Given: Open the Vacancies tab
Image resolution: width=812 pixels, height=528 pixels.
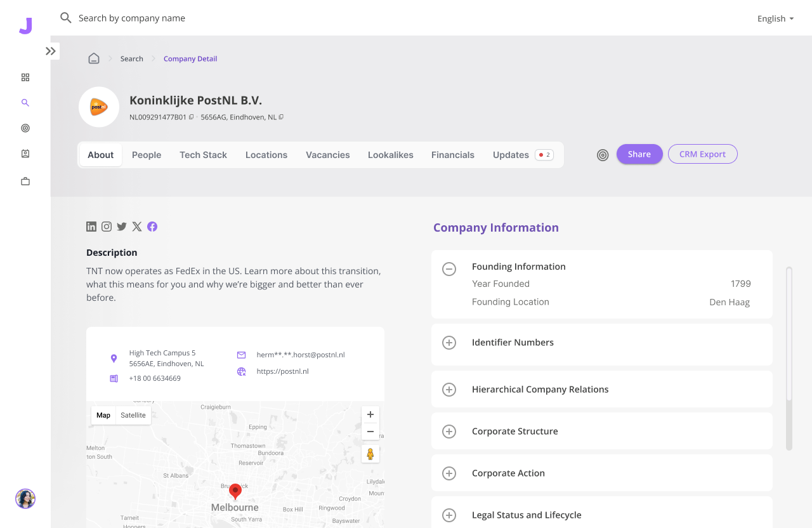Looking at the screenshot, I should 328,155.
